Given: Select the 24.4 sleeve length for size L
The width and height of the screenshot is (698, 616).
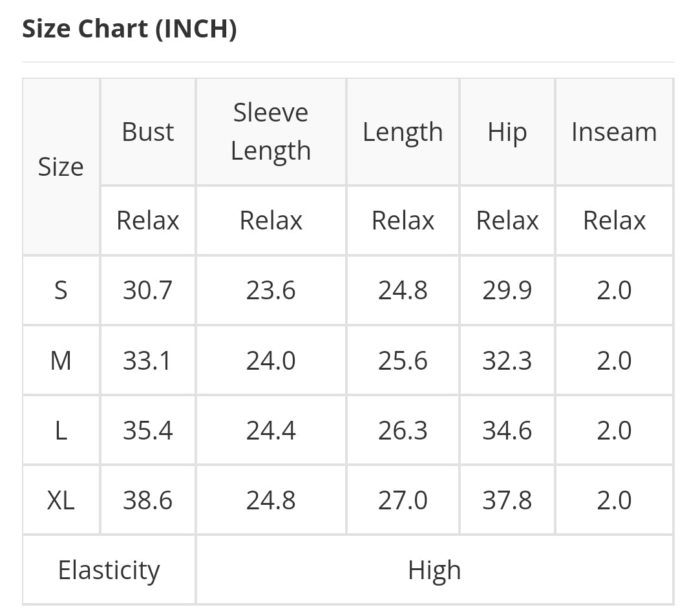Looking at the screenshot, I should (271, 430).
